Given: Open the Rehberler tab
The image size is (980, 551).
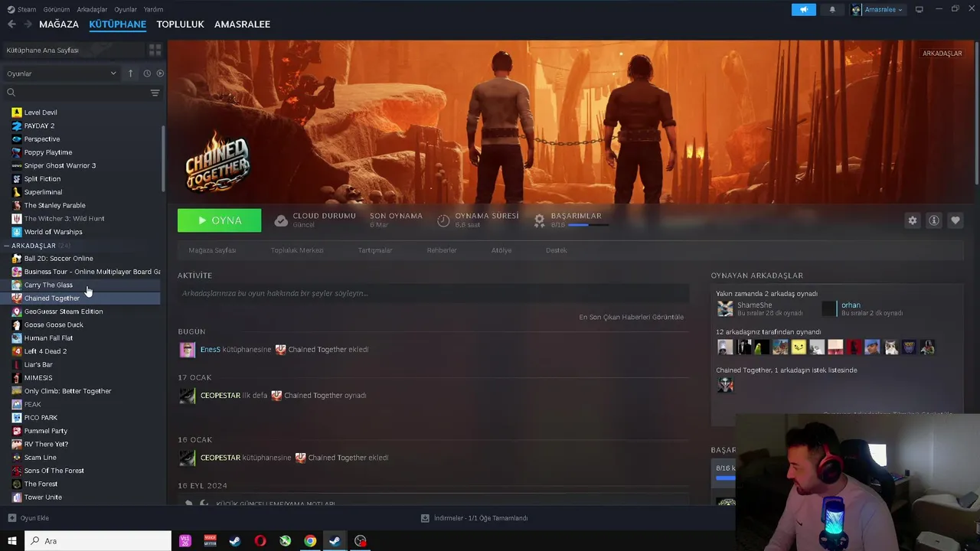Looking at the screenshot, I should (x=442, y=250).
